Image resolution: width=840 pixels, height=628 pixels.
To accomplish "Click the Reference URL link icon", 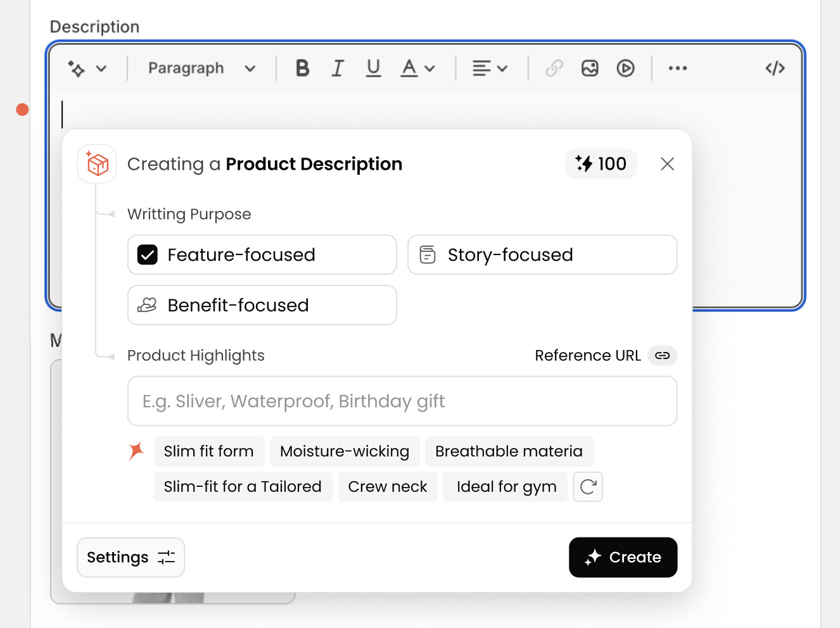I will click(663, 356).
